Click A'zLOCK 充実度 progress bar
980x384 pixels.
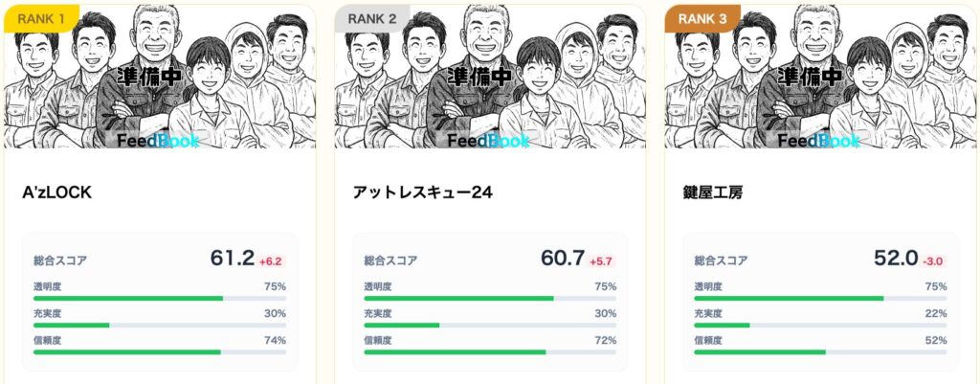pyautogui.click(x=160, y=325)
